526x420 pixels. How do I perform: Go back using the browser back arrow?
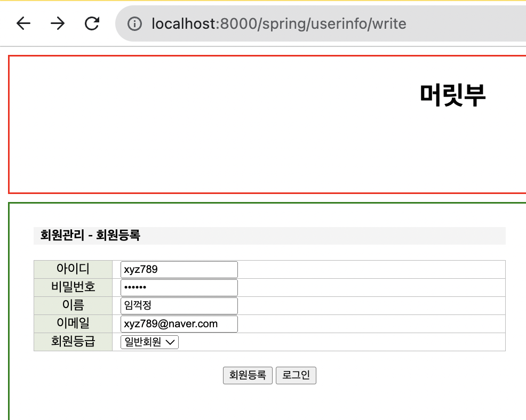[23, 23]
